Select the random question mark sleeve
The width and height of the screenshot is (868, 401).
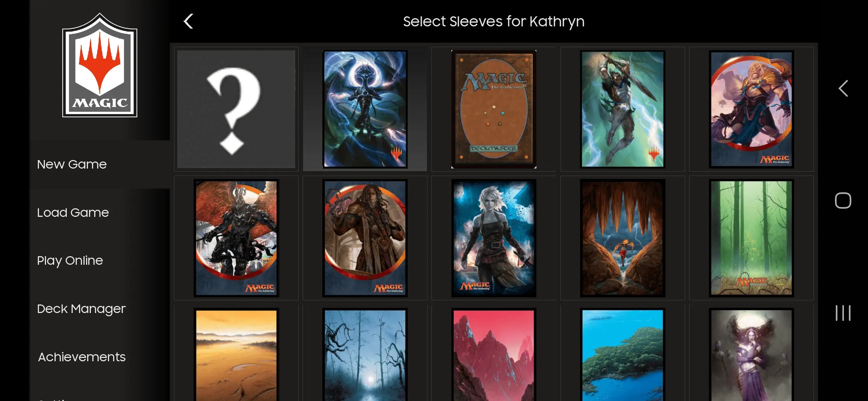(x=236, y=109)
